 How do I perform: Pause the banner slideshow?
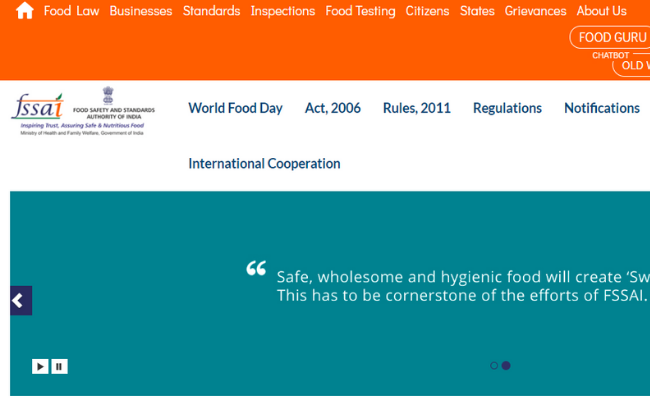click(60, 366)
